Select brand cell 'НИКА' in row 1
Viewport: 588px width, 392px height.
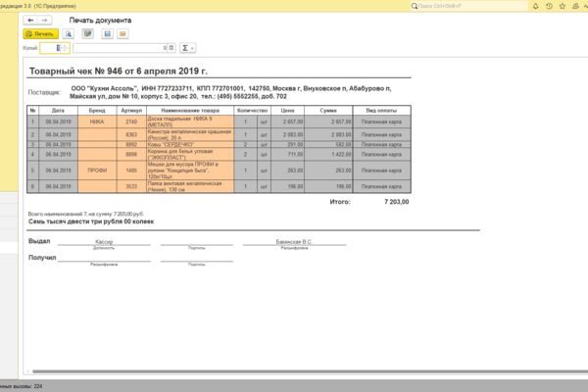point(97,122)
